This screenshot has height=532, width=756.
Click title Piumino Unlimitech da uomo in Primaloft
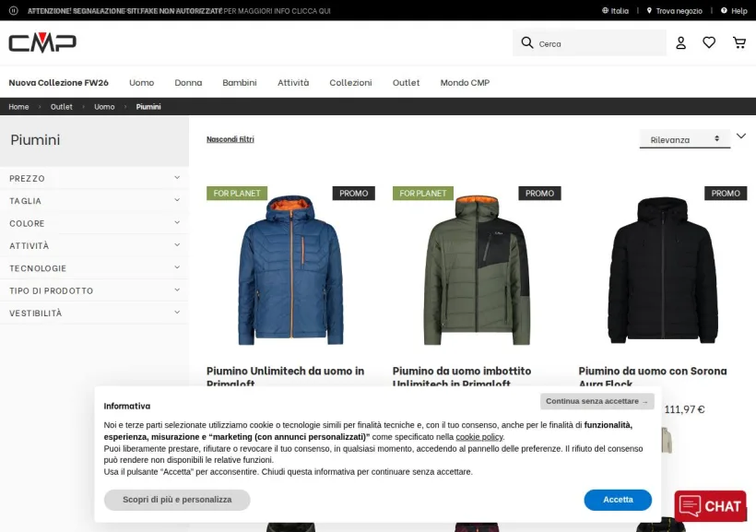tap(286, 377)
